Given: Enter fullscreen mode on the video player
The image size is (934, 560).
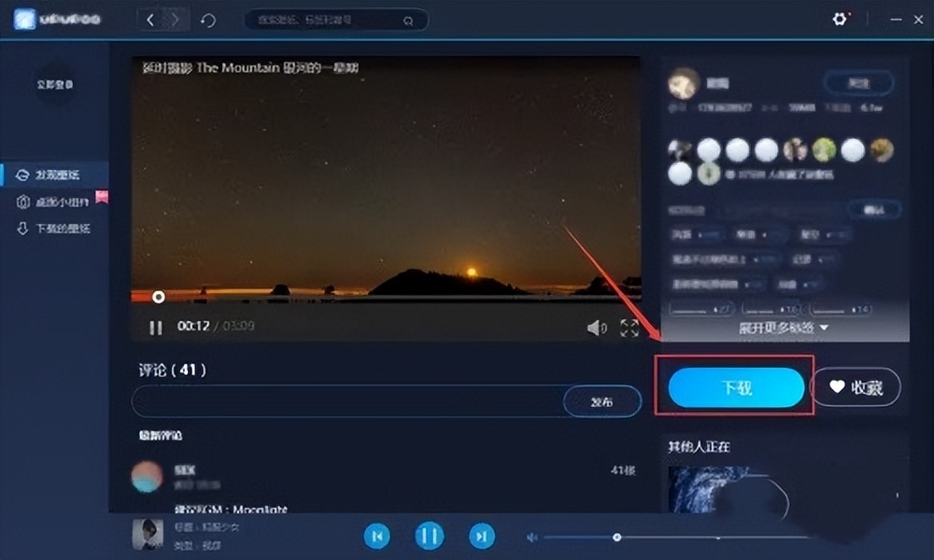Looking at the screenshot, I should 630,327.
